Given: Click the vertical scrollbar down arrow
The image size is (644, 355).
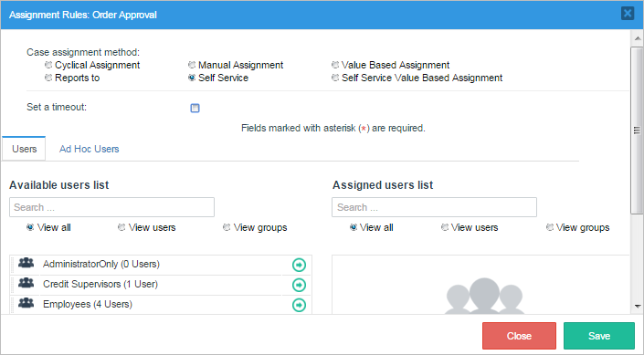Looking at the screenshot, I should 638,306.
